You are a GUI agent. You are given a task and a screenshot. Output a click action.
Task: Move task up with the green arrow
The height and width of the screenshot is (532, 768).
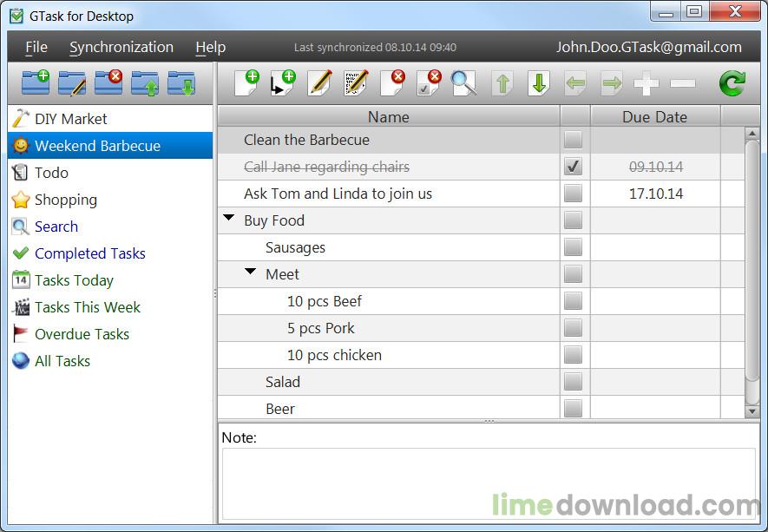coord(502,83)
